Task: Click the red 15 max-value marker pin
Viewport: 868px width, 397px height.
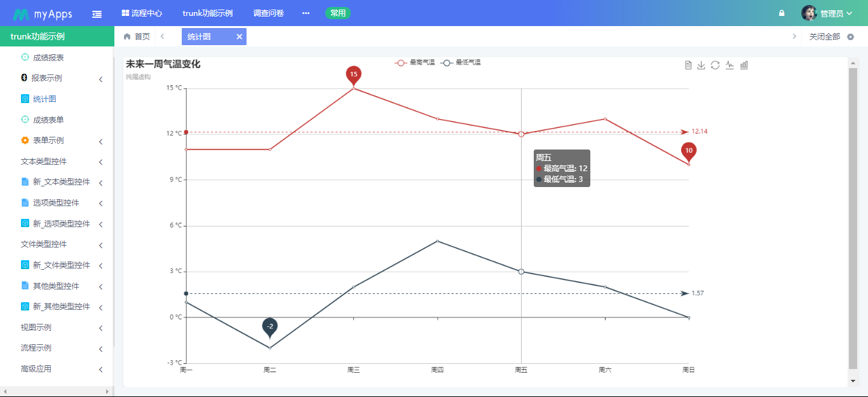Action: point(354,74)
